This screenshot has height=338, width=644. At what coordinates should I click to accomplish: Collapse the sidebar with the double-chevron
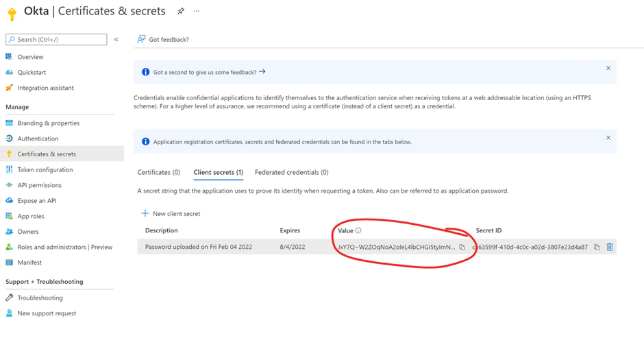[x=116, y=40]
